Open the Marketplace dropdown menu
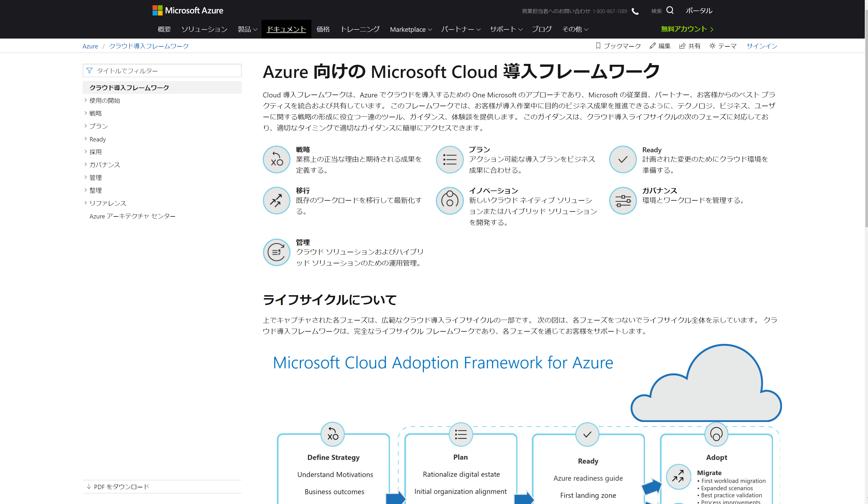 coord(411,29)
